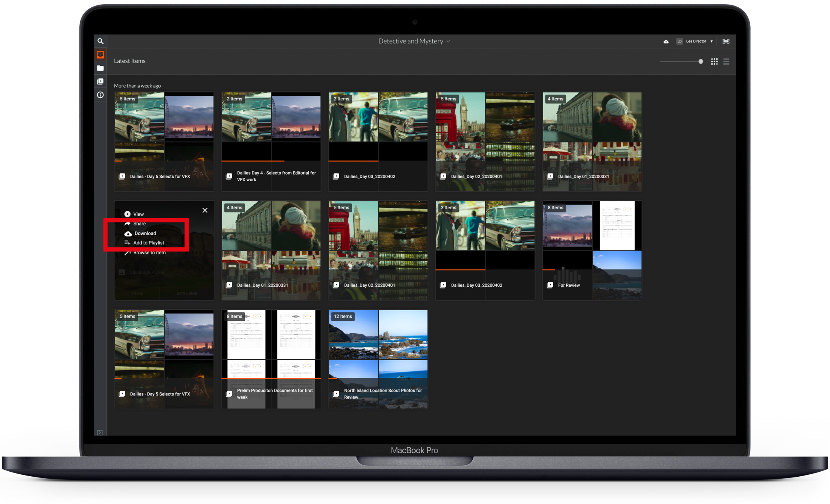Open the Lea Director user menu arrow
The image size is (830, 504).
(711, 41)
